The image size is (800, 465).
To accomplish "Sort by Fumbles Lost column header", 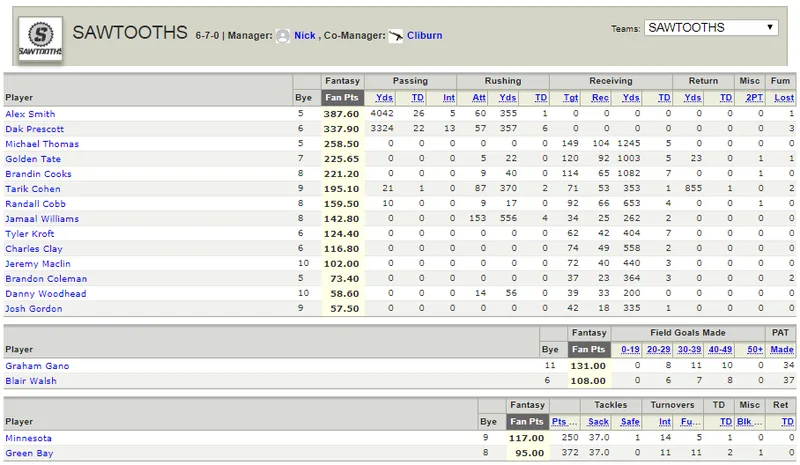I will tap(784, 97).
